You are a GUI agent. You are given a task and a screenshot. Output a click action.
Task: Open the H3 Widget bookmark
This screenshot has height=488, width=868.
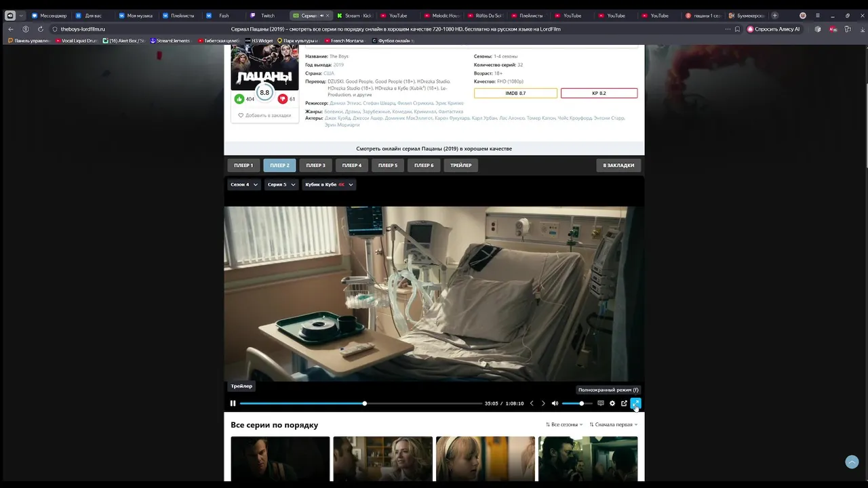259,41
